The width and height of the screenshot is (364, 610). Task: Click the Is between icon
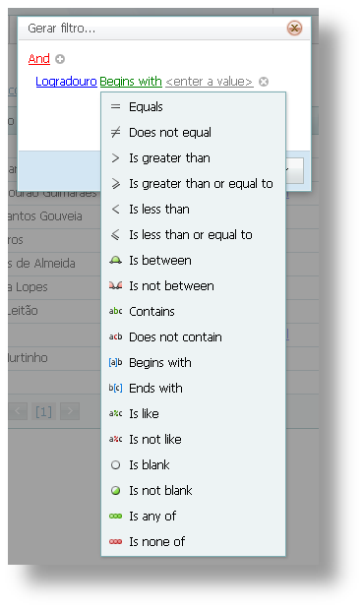[115, 261]
